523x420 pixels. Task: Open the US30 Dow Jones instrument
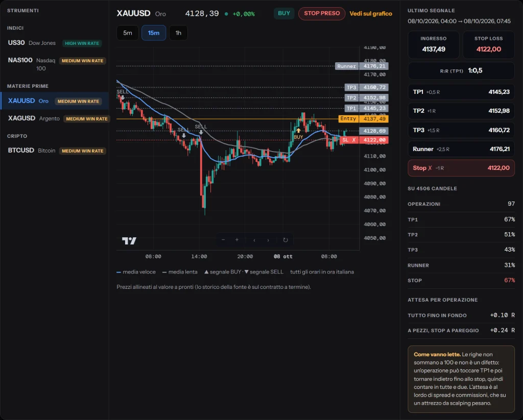tap(55, 43)
